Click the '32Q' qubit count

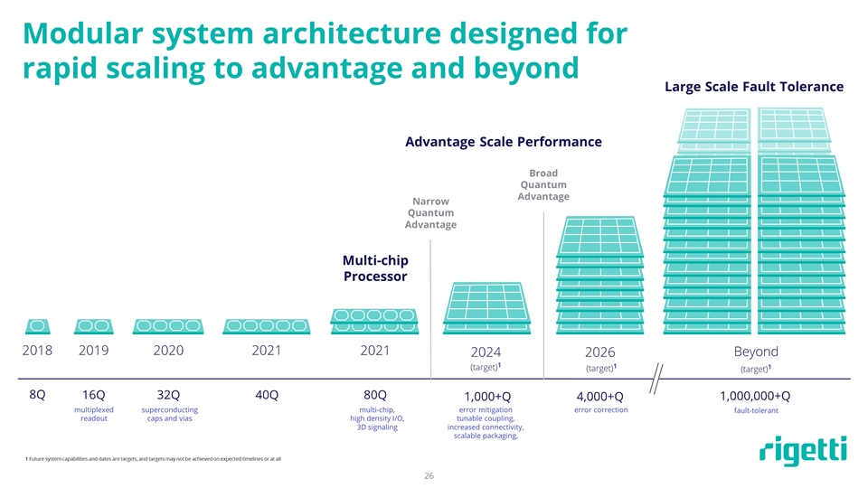pos(168,395)
